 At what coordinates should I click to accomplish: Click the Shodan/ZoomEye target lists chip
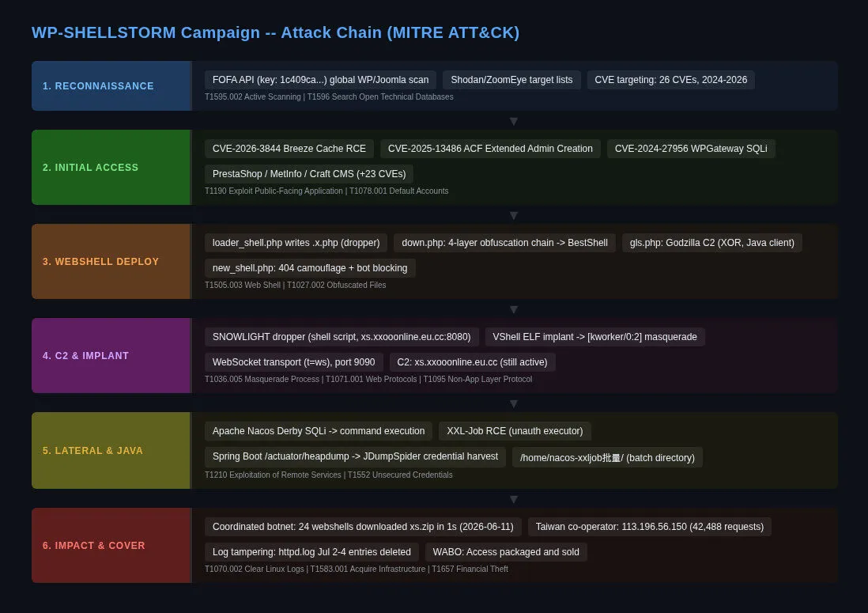(x=511, y=80)
